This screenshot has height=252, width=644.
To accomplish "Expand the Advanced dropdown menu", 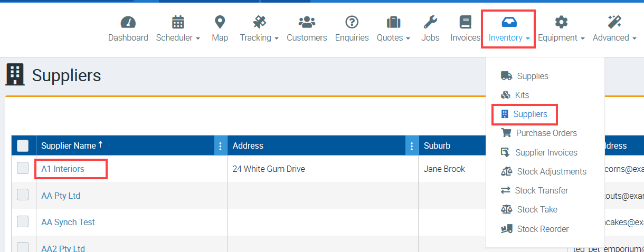I will pos(614,37).
